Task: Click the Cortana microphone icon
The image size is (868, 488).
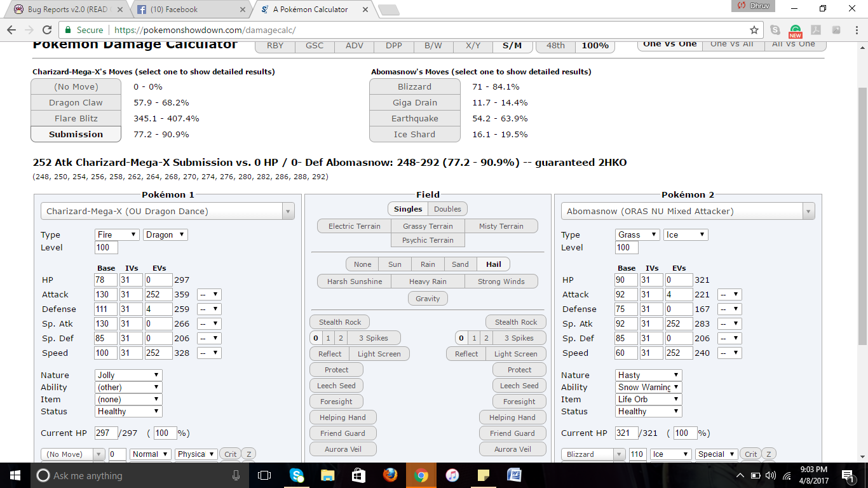Action: [x=236, y=475]
